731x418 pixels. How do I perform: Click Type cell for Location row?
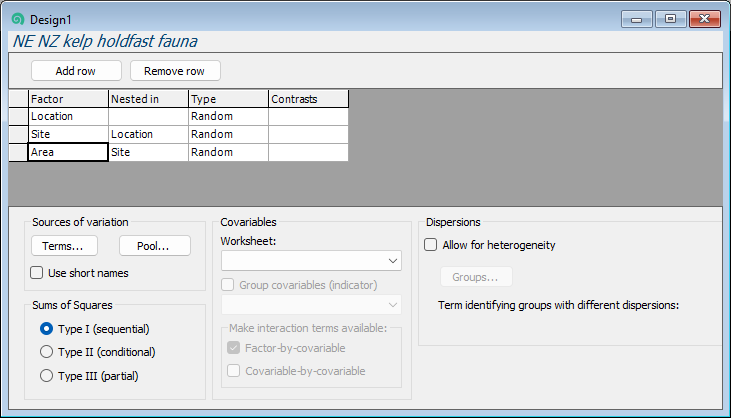pyautogui.click(x=228, y=116)
